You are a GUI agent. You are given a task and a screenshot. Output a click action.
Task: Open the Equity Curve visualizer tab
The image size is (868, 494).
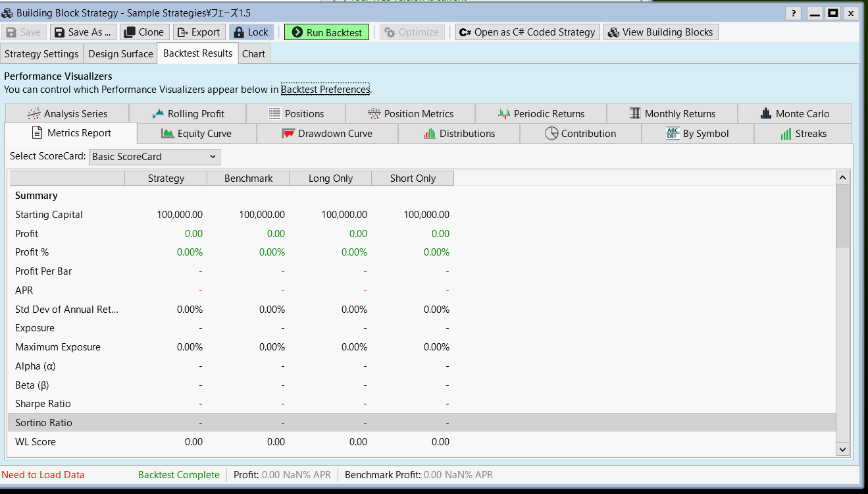pos(196,134)
